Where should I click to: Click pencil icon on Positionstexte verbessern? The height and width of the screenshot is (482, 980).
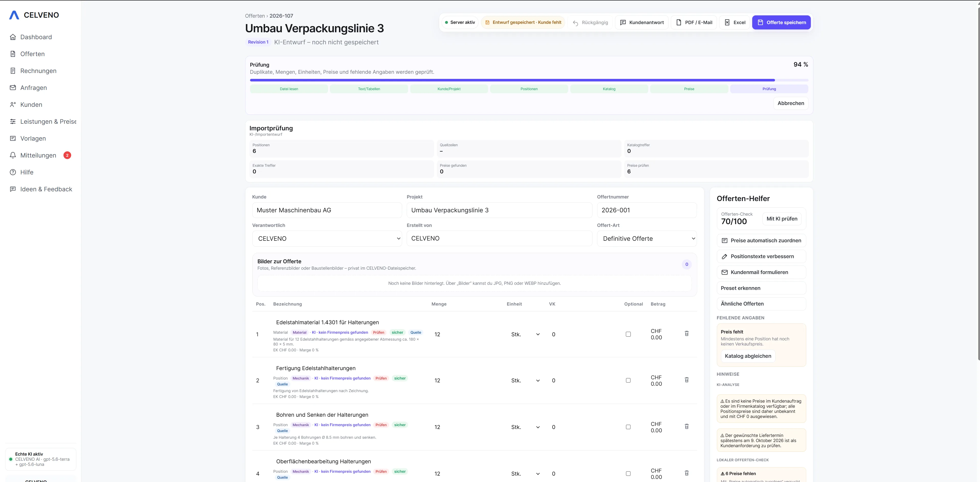click(x=725, y=257)
